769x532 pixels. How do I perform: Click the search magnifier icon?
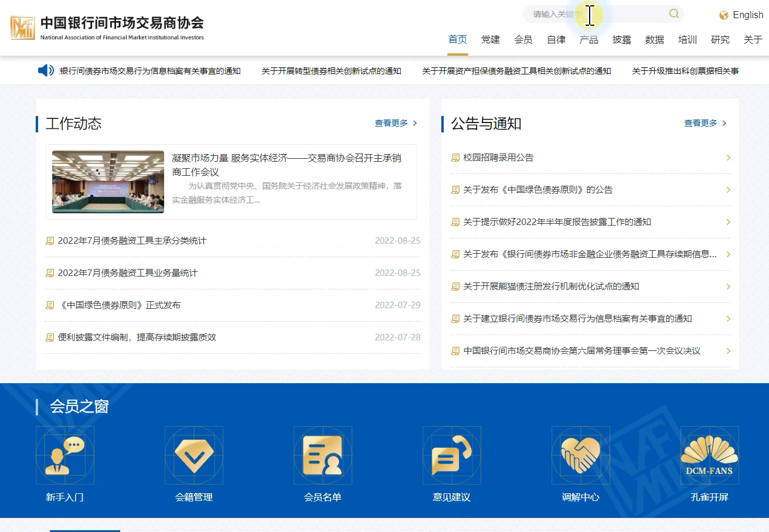(x=674, y=14)
